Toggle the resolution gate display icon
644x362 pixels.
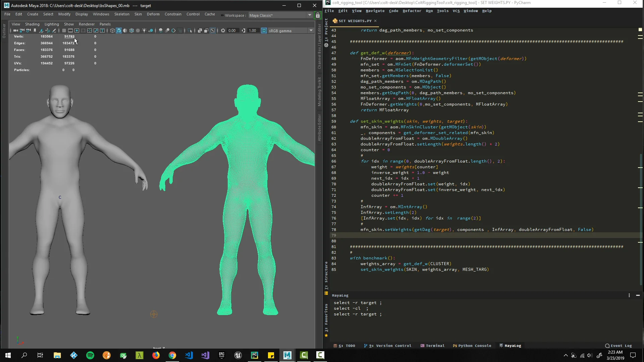point(77,31)
